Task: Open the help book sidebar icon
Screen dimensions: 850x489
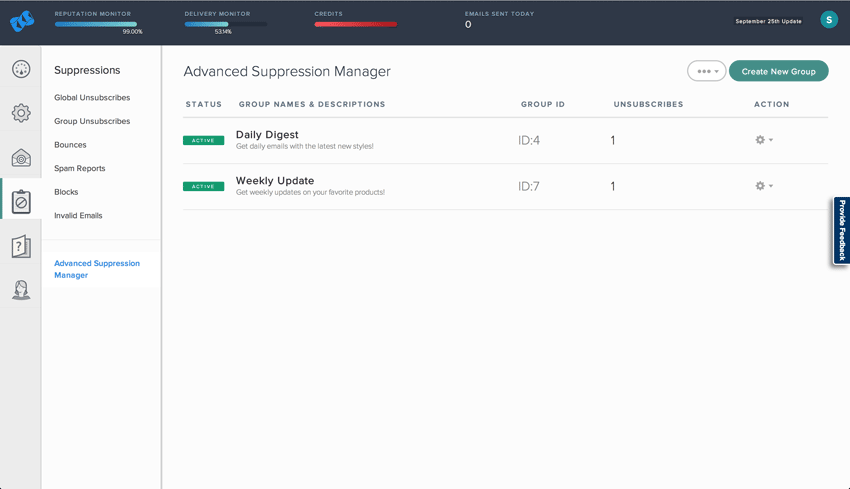Action: click(21, 247)
